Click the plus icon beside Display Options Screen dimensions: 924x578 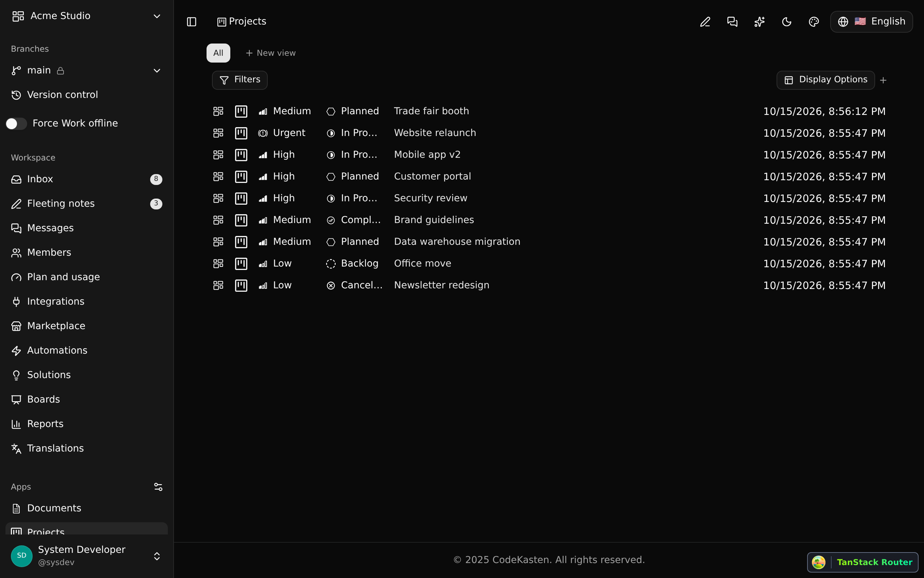coord(883,80)
